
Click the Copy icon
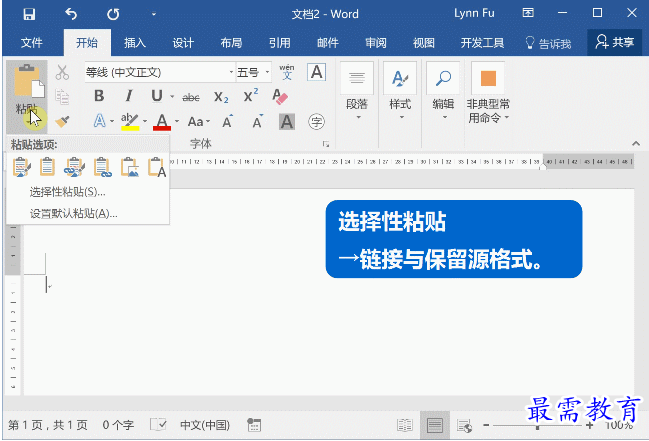tap(62, 96)
